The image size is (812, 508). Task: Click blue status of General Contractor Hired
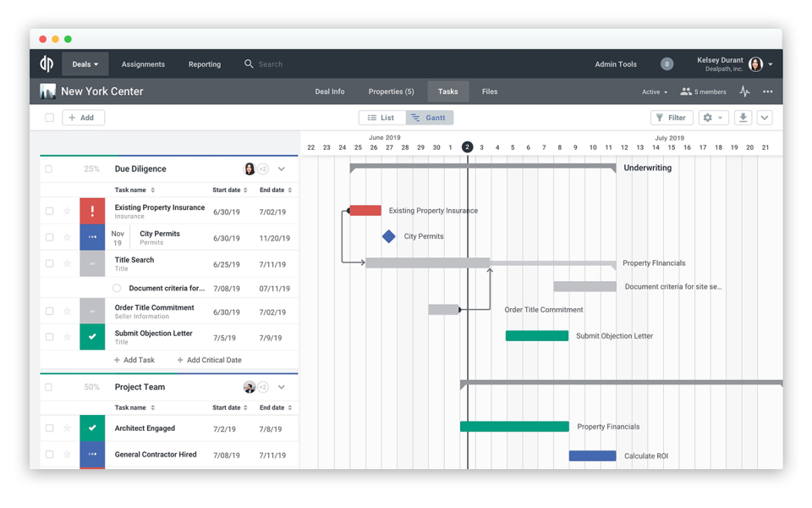[92, 454]
